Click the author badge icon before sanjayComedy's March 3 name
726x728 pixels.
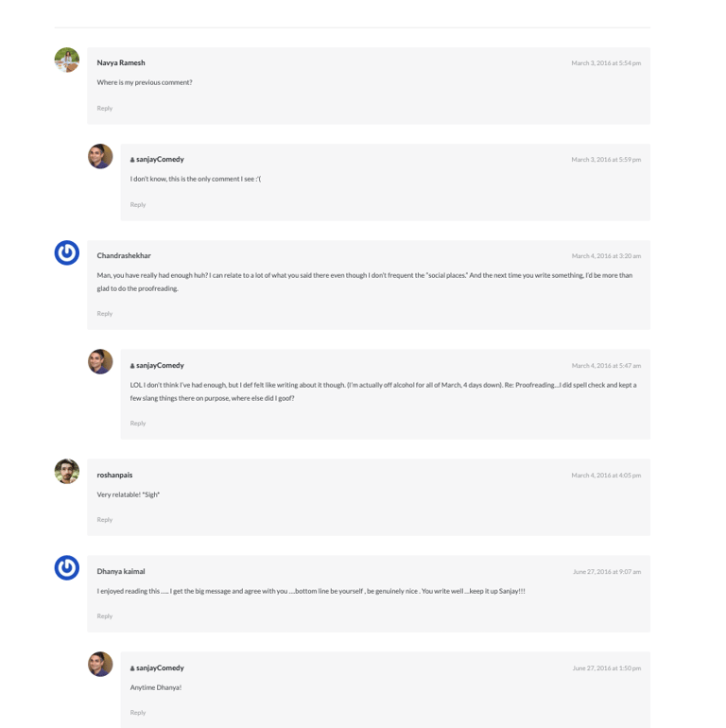[x=132, y=160]
